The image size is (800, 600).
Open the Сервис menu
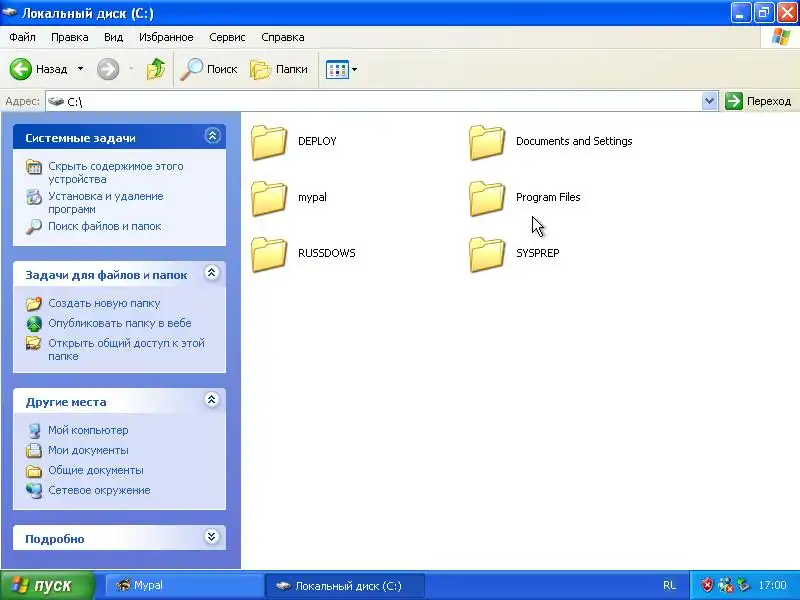(227, 37)
